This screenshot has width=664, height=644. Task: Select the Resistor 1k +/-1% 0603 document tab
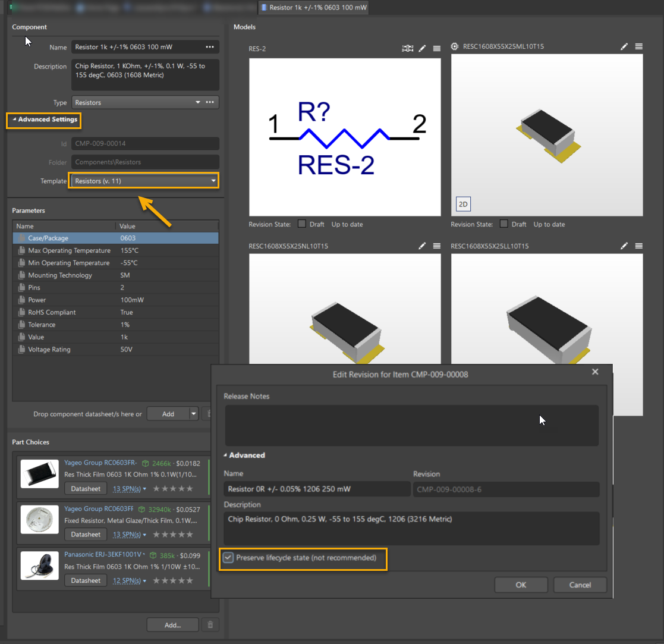pyautogui.click(x=313, y=8)
